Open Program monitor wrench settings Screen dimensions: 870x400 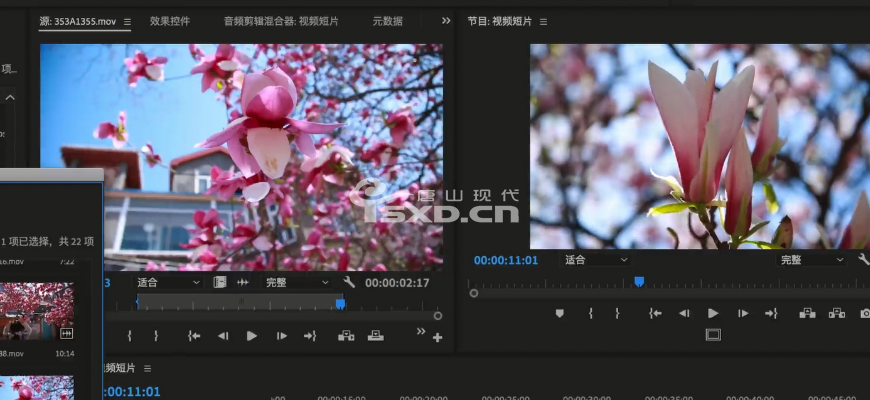click(x=864, y=259)
